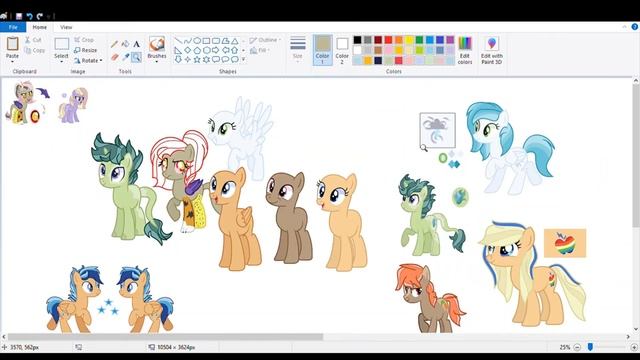Open the Rotate dropdown
The height and width of the screenshot is (360, 640).
(88, 60)
